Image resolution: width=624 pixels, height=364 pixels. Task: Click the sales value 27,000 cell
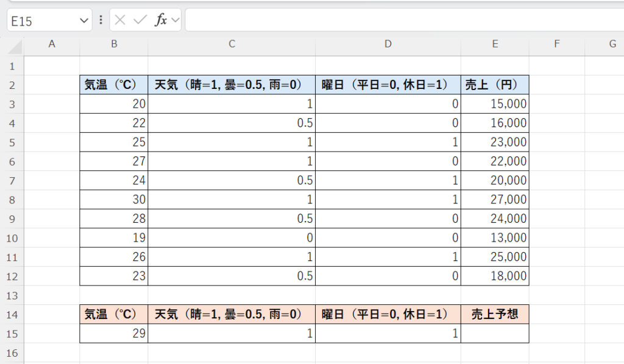click(x=495, y=200)
